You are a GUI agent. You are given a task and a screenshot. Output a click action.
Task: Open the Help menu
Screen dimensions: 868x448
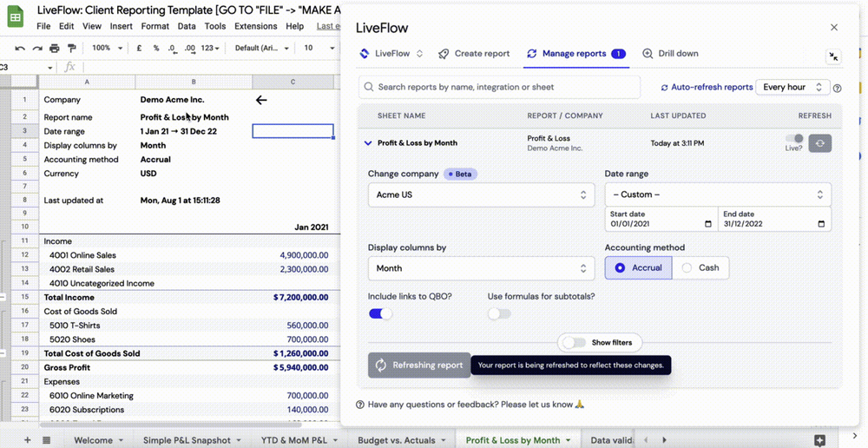point(294,26)
